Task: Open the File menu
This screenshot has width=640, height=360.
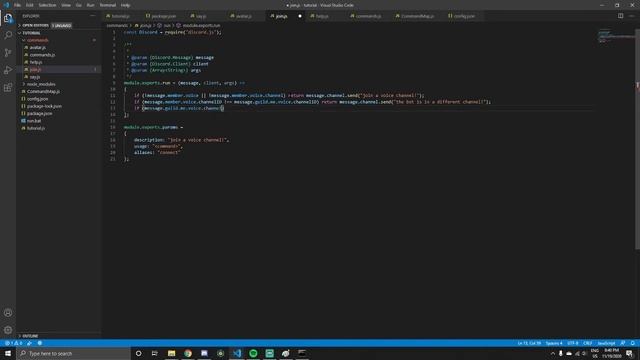Action: click(17, 5)
